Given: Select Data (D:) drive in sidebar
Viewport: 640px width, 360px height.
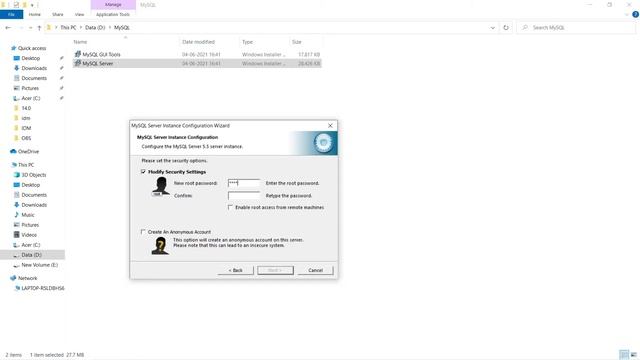Looking at the screenshot, I should pos(32,255).
